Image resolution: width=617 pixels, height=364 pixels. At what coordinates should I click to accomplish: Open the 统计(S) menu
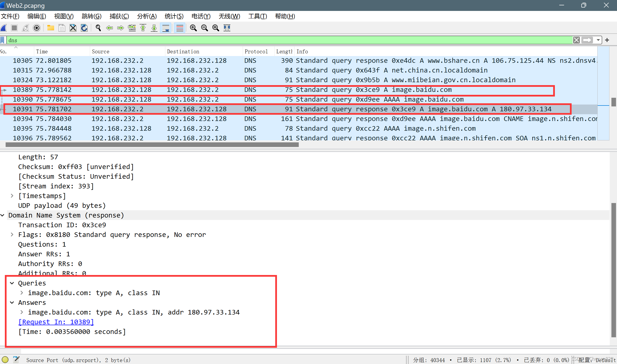[x=174, y=16]
